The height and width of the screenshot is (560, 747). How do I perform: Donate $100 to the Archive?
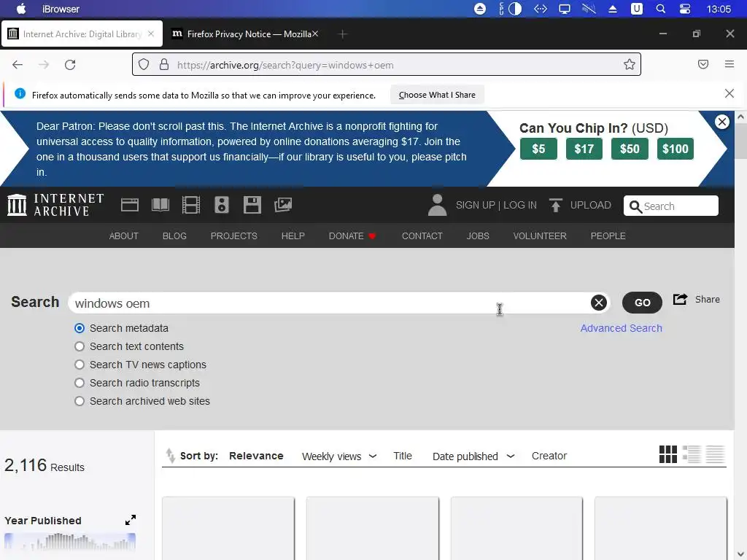click(675, 149)
